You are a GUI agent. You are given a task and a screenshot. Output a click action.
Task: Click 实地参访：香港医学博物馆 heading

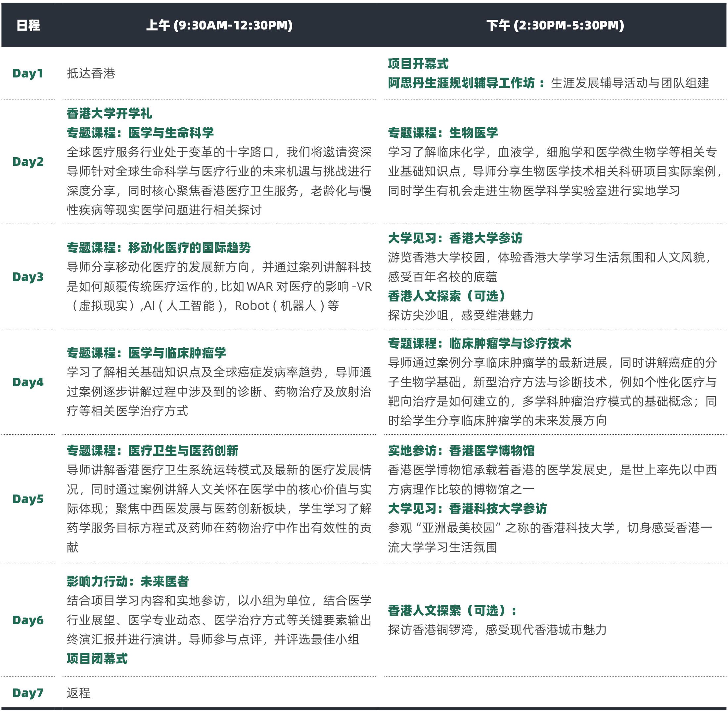(x=461, y=451)
